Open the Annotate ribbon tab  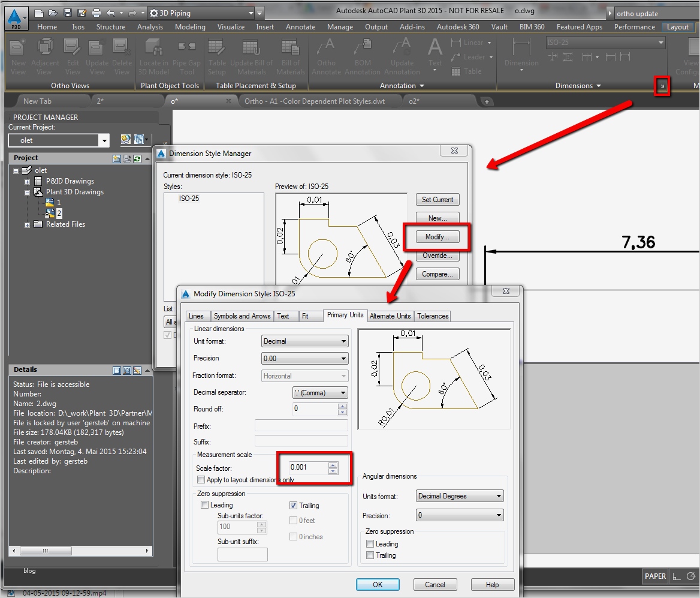click(x=300, y=27)
